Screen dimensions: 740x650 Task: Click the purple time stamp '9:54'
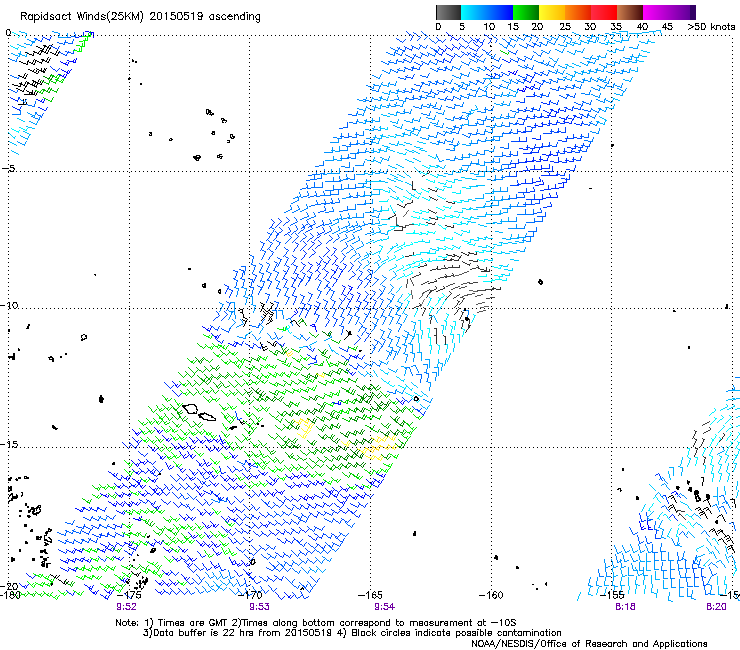385,607
